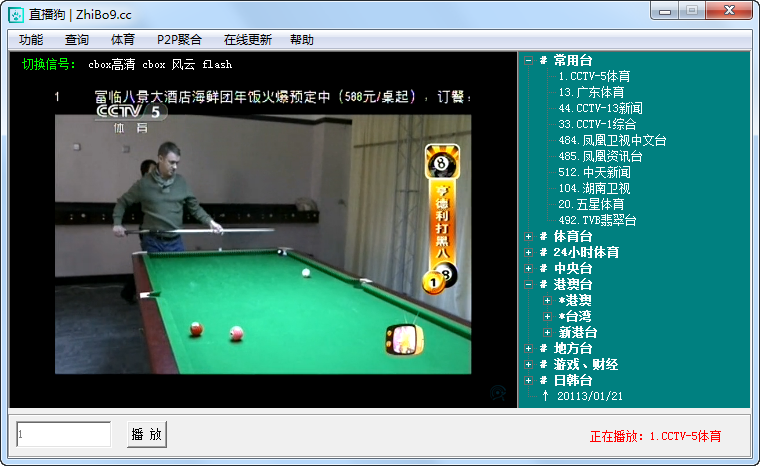Open the 在线更新 menu

click(x=248, y=40)
